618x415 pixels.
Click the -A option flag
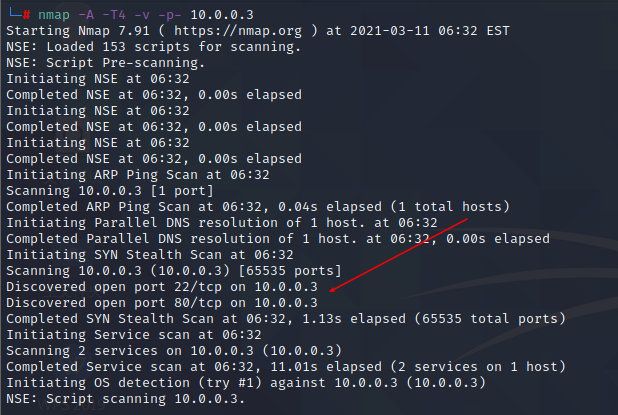(86, 15)
